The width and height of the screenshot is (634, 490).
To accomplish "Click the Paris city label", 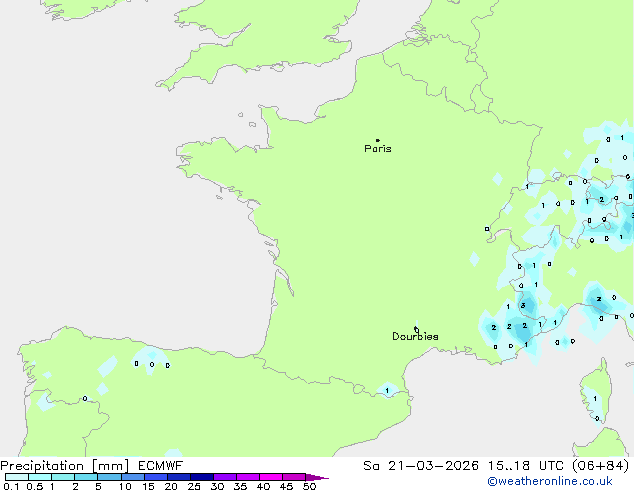I will [378, 149].
